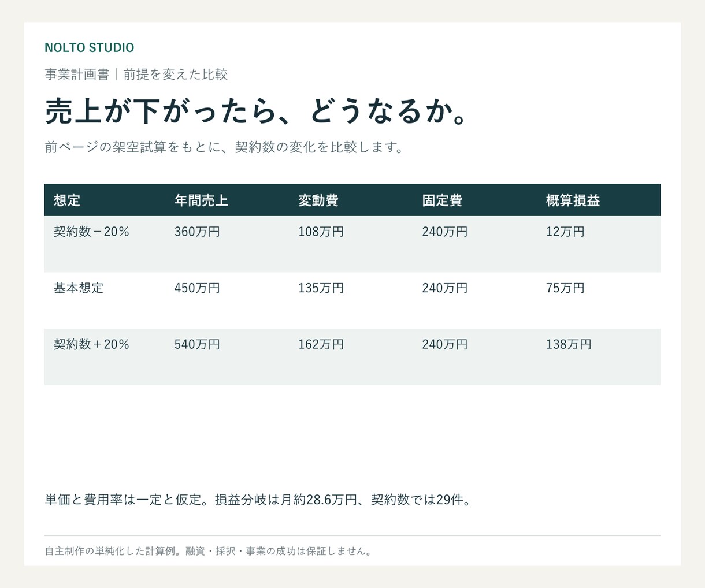Select the 基本想定 row label
This screenshot has width=705, height=588.
pyautogui.click(x=79, y=288)
